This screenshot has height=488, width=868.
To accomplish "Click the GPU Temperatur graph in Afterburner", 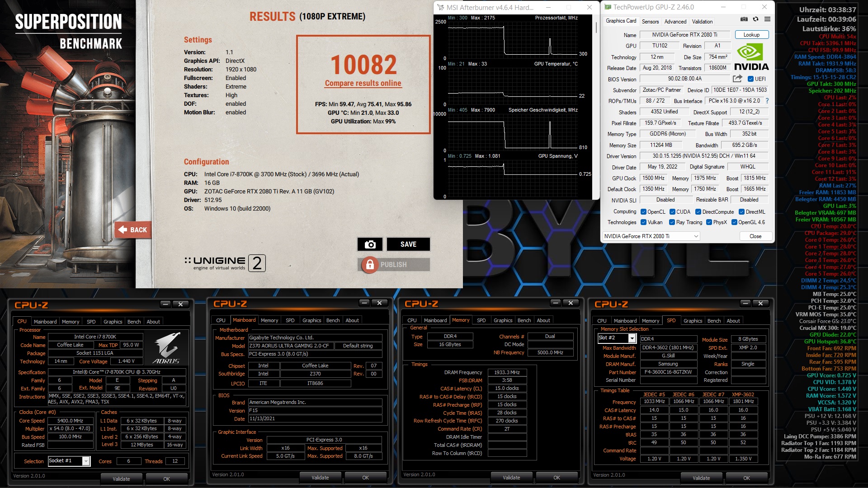I will [513, 85].
